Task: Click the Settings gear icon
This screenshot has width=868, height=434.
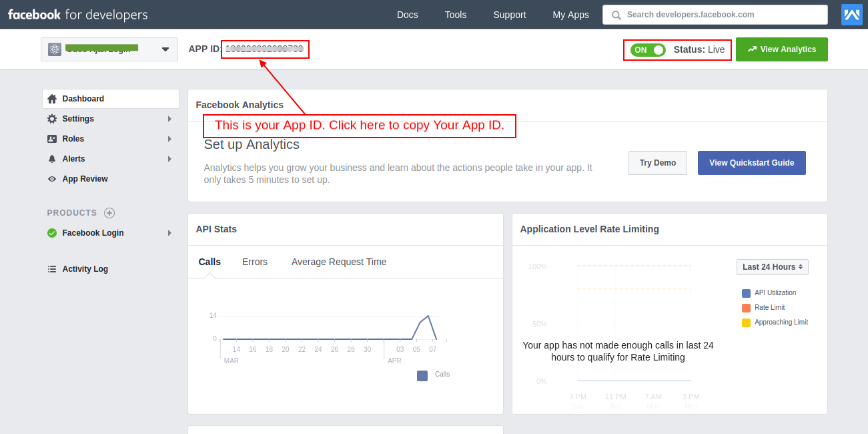Action: point(52,119)
